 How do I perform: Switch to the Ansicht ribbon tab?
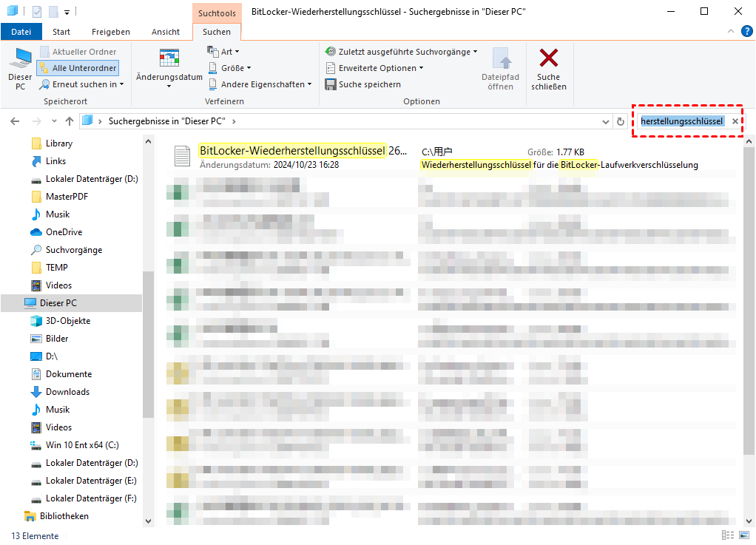166,32
